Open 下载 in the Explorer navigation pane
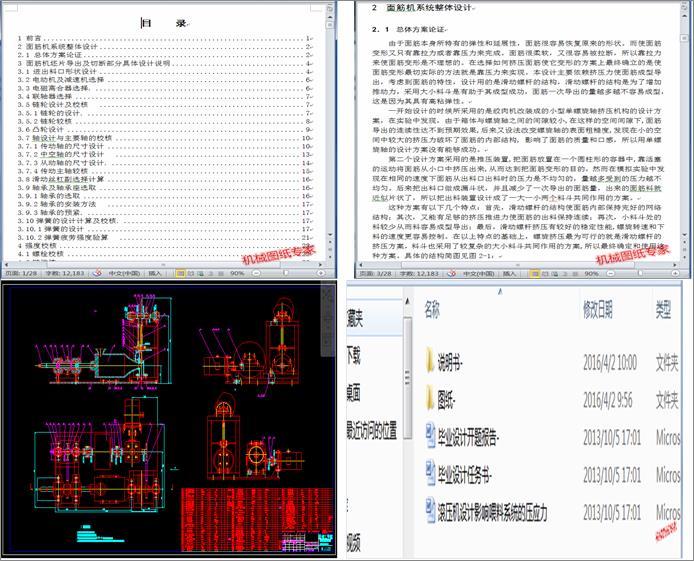 coord(354,355)
